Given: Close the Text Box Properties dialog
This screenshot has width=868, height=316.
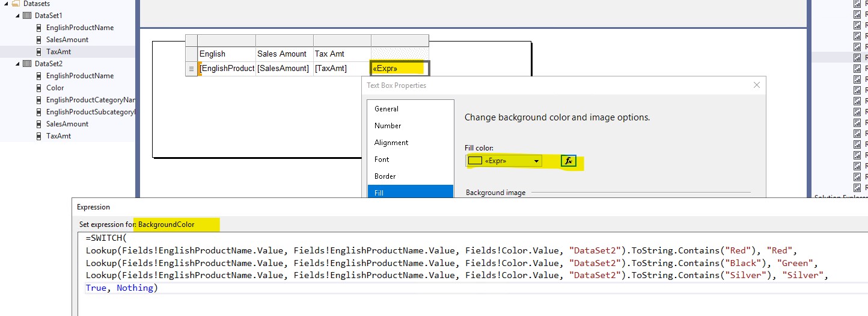Looking at the screenshot, I should pyautogui.click(x=757, y=85).
